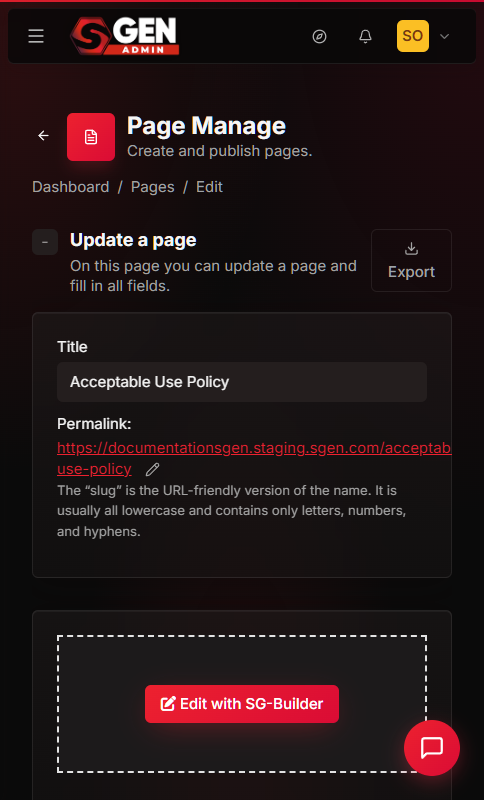Click the SGEN Admin logo
The width and height of the screenshot is (484, 800).
[x=124, y=36]
